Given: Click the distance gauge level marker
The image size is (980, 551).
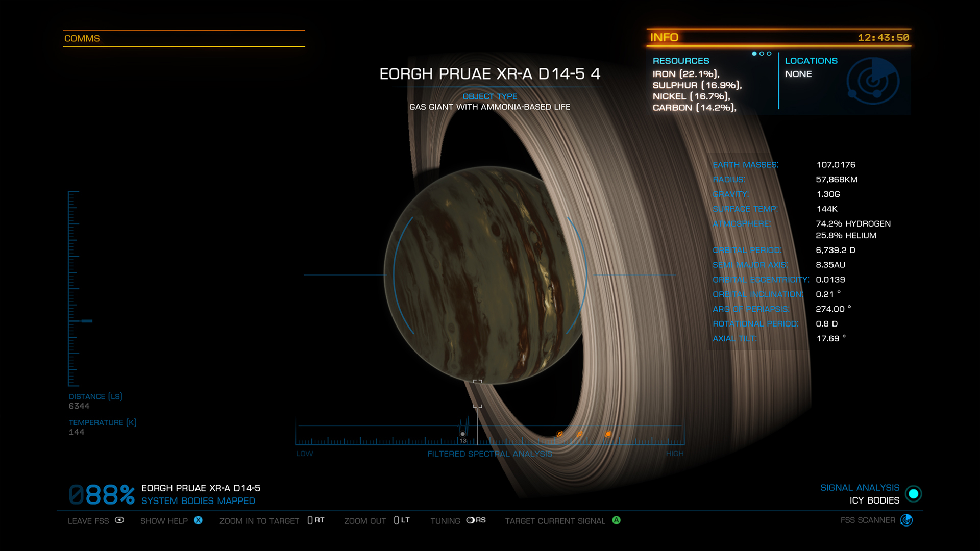Looking at the screenshot, I should (87, 321).
